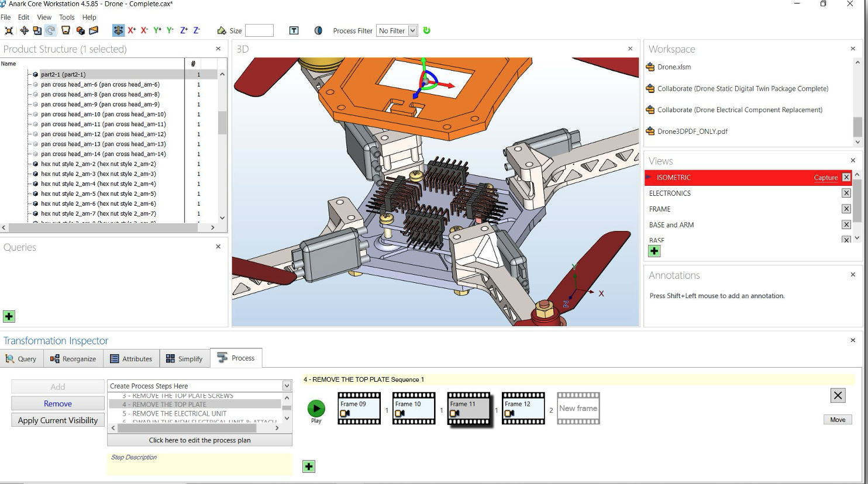868x484 pixels.
Task: Remove the ELECTRONICS view via its X toggle
Action: [846, 192]
